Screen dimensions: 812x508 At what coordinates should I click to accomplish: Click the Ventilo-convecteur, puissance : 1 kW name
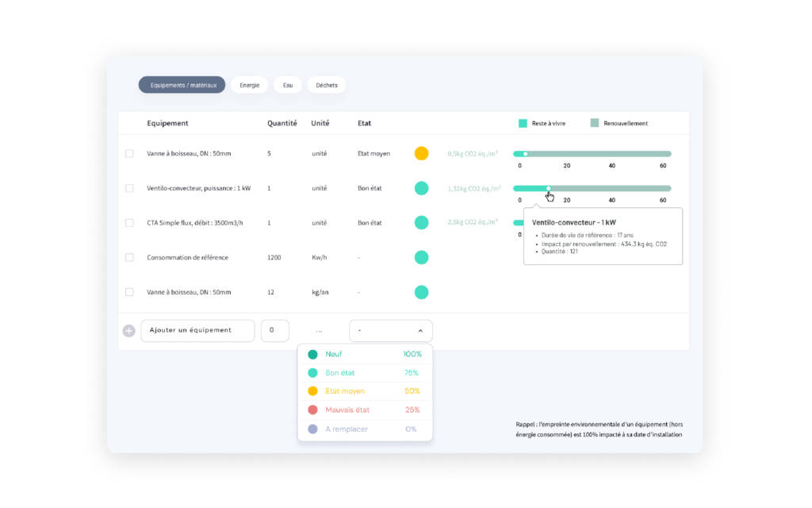coord(199,188)
